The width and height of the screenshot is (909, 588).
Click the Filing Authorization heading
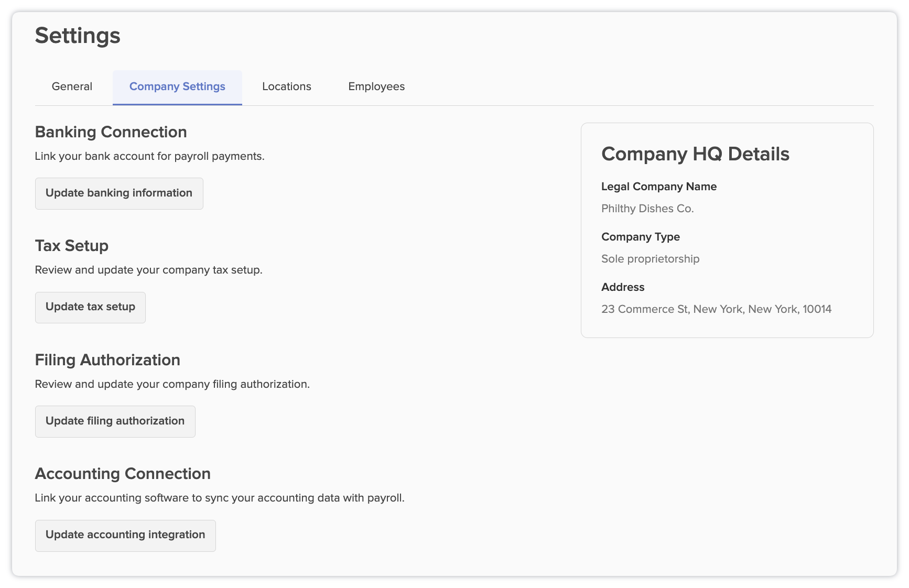(x=107, y=360)
